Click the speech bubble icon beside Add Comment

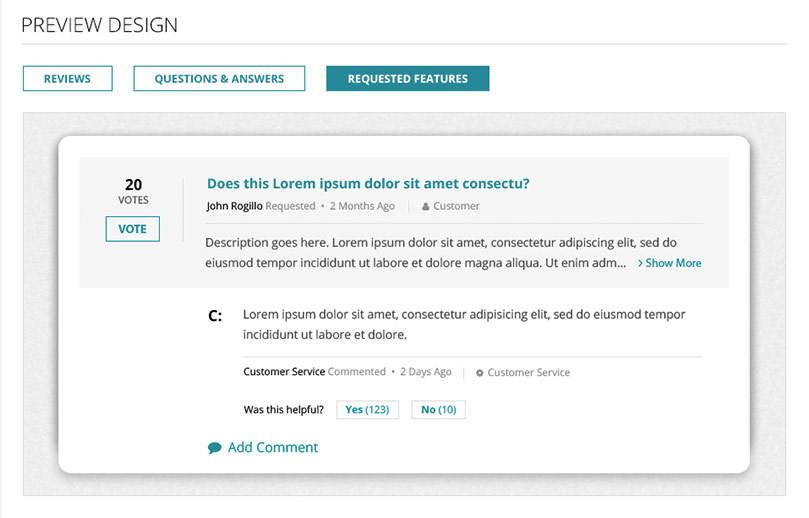click(x=215, y=448)
